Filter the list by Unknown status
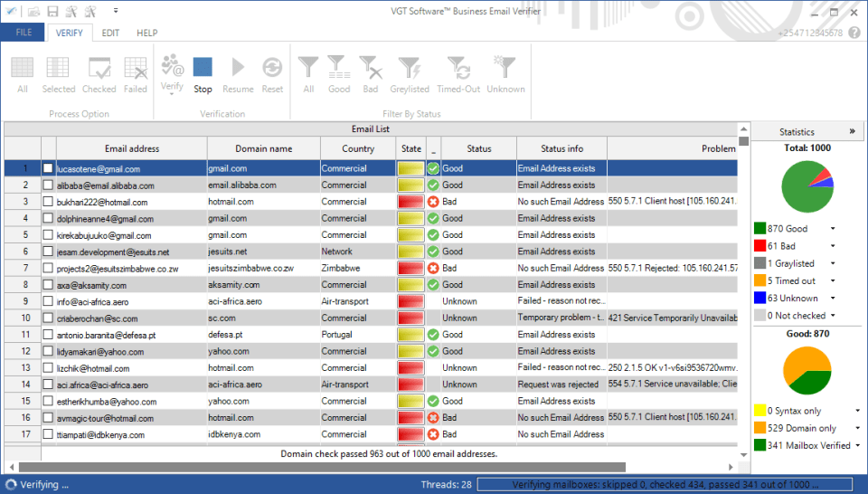This screenshot has width=868, height=494. pos(505,67)
